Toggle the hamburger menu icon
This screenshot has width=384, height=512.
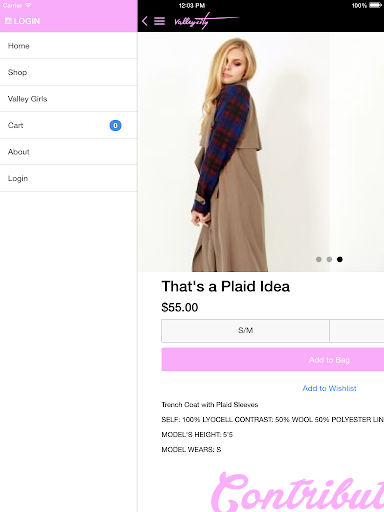point(159,21)
